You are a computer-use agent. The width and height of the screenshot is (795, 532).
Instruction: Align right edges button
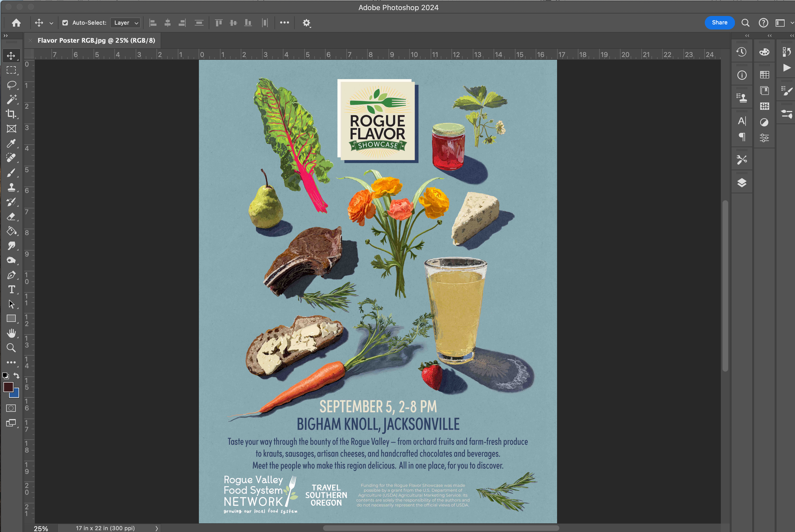(x=182, y=23)
